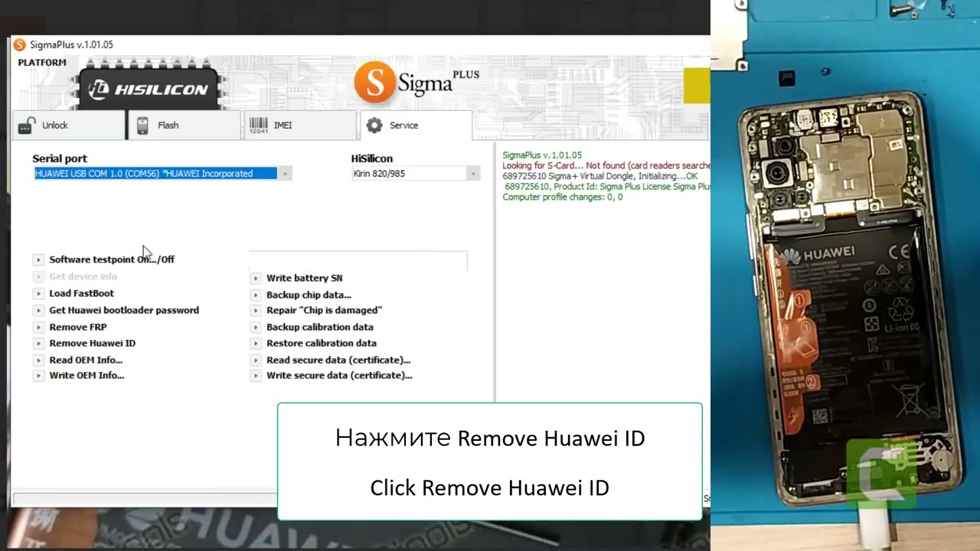Screen dimensions: 980x551
Task: Select the Service tab
Action: [416, 126]
